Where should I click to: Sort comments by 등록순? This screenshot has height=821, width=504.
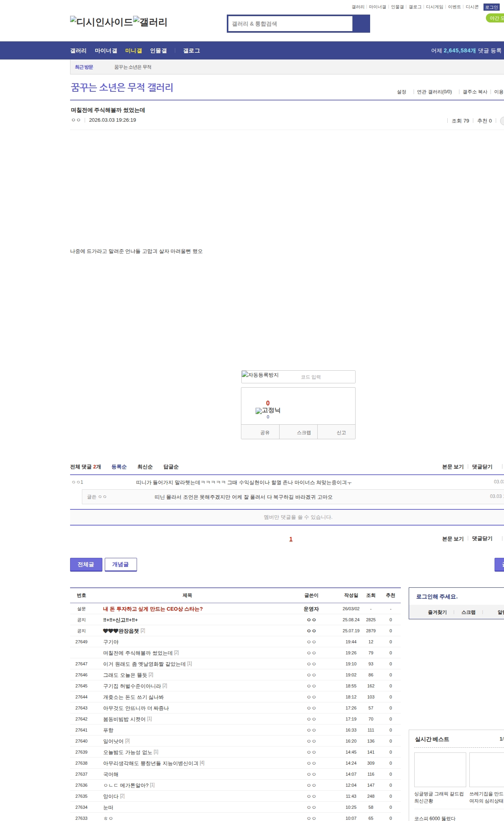click(x=119, y=467)
